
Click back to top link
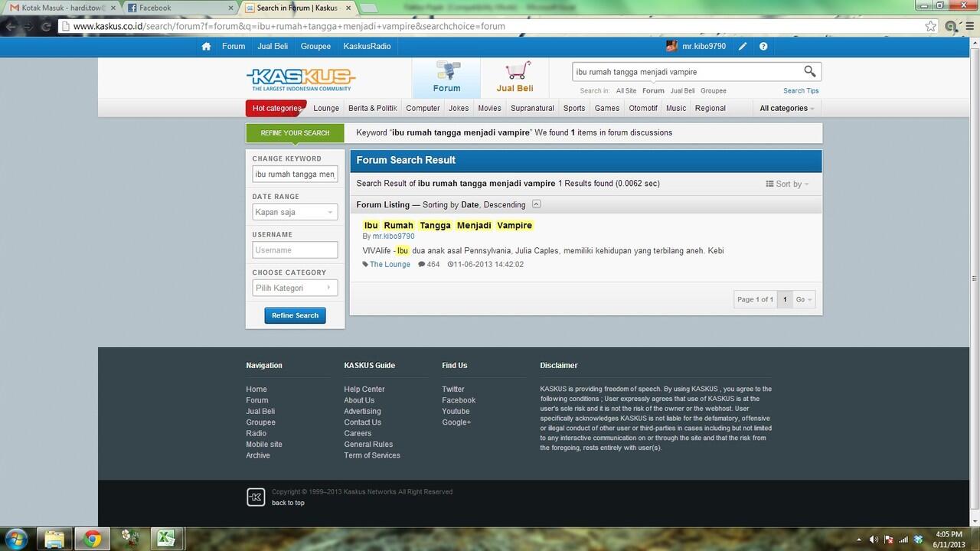click(x=288, y=503)
